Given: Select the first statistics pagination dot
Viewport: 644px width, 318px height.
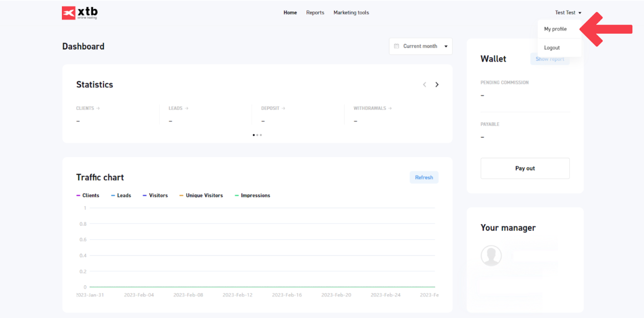Looking at the screenshot, I should (x=254, y=135).
